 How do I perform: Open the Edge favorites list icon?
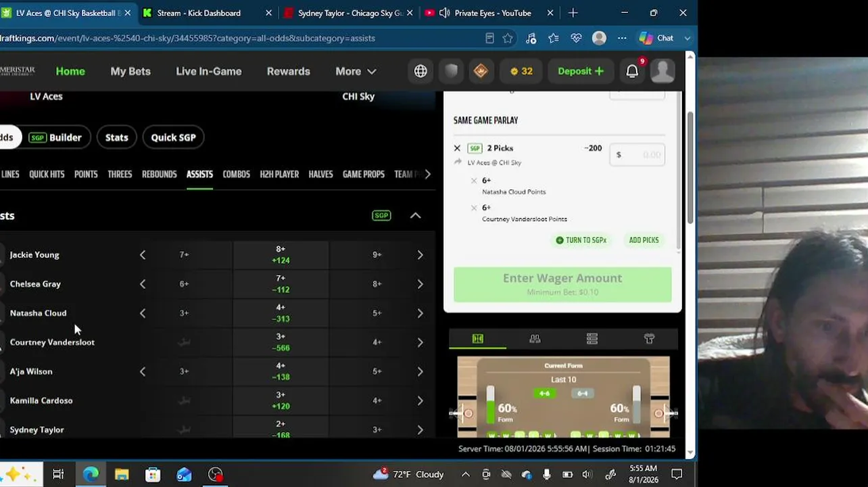pyautogui.click(x=554, y=38)
